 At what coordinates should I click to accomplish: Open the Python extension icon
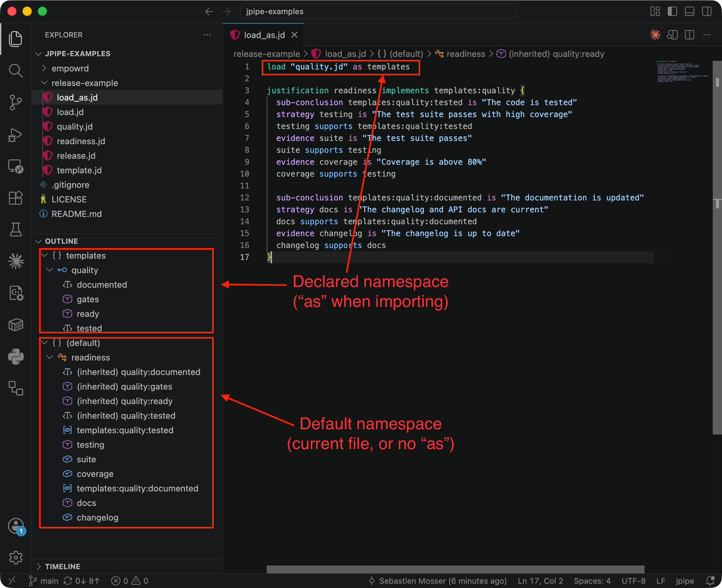click(16, 357)
